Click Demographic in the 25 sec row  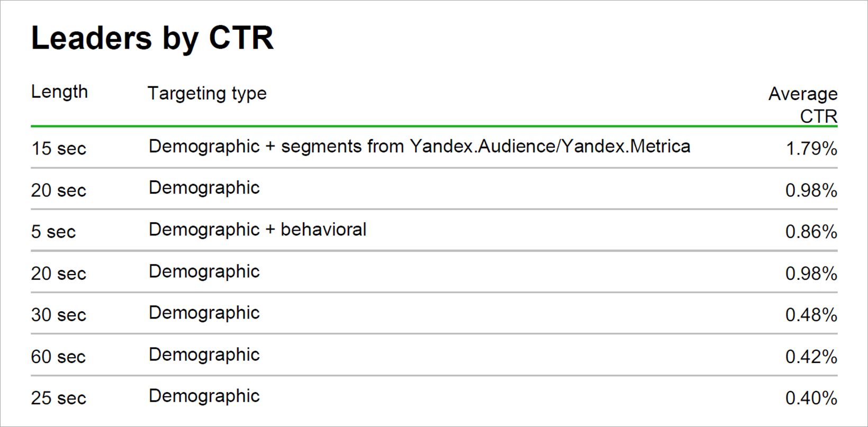(204, 396)
